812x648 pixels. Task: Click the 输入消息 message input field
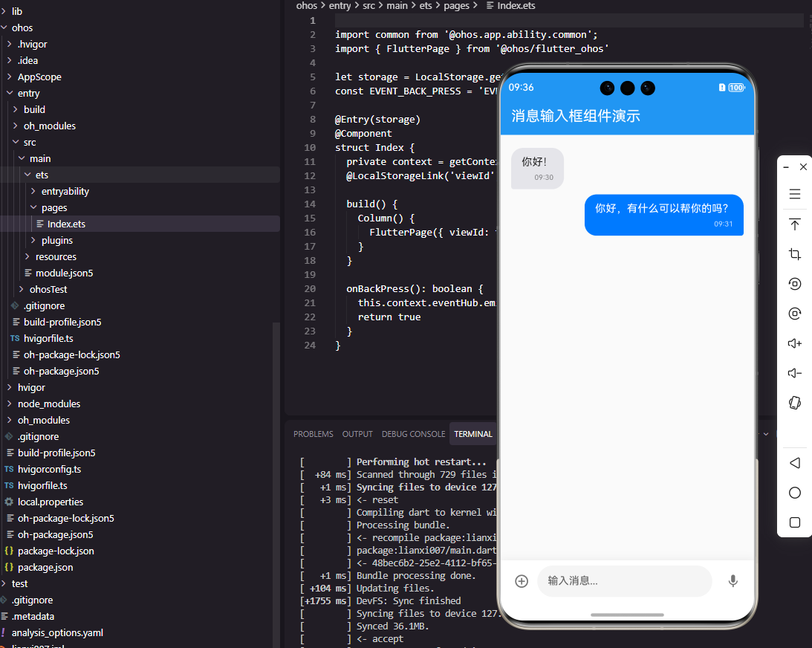pyautogui.click(x=625, y=581)
